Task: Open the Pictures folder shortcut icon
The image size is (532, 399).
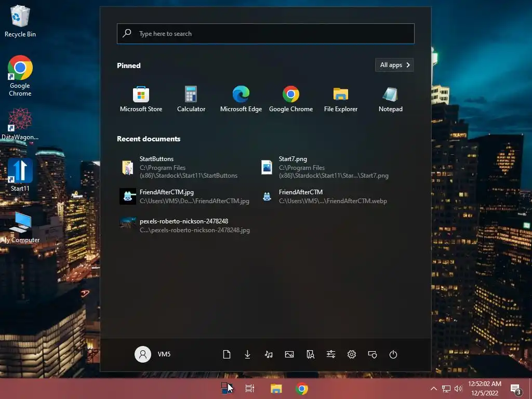Action: click(x=289, y=354)
